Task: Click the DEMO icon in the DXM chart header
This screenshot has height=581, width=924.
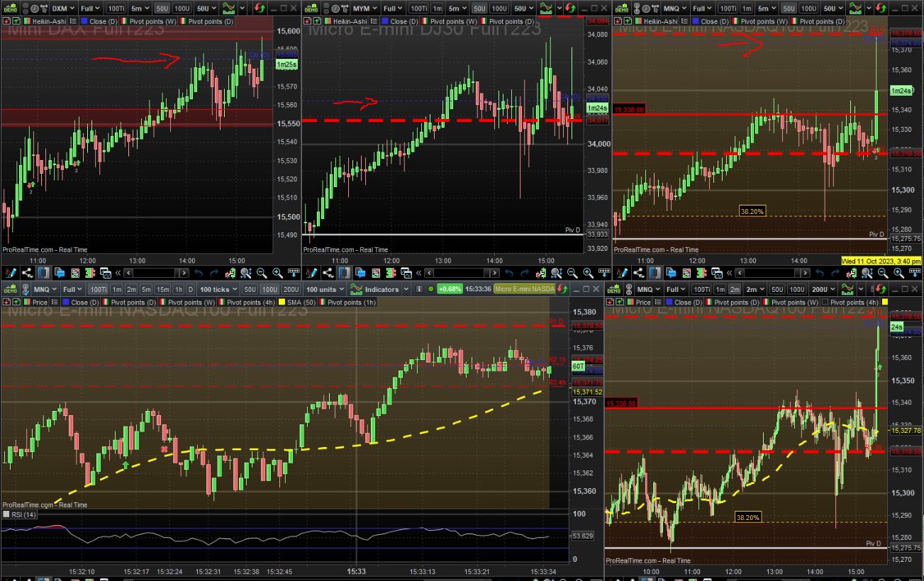Action: point(9,9)
